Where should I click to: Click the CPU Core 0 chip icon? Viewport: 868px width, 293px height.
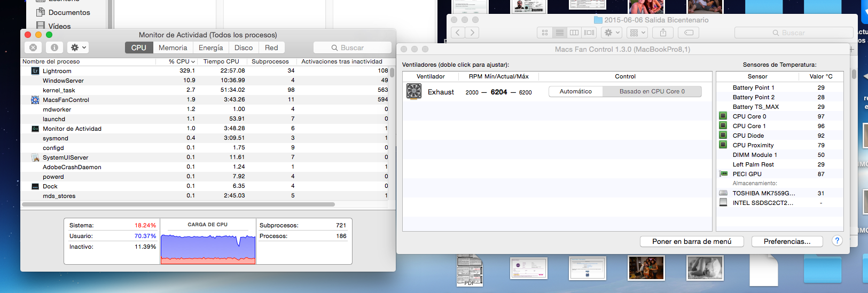[x=723, y=116]
